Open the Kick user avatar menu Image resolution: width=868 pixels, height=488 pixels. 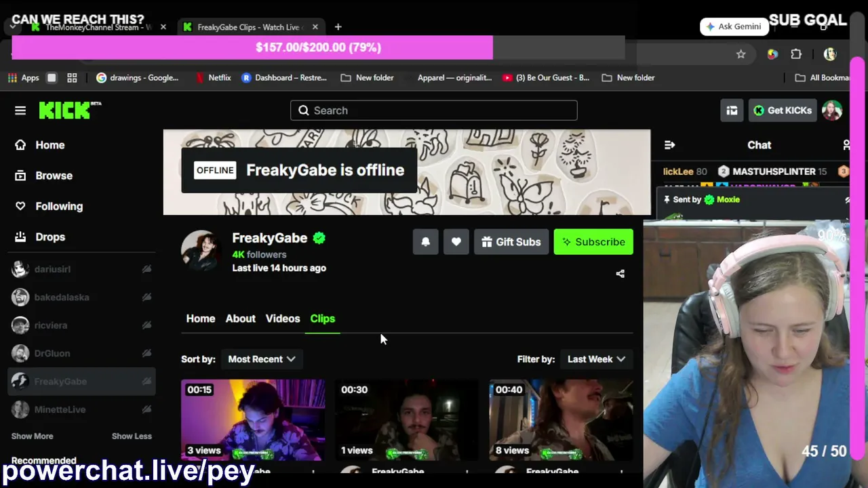(x=832, y=110)
